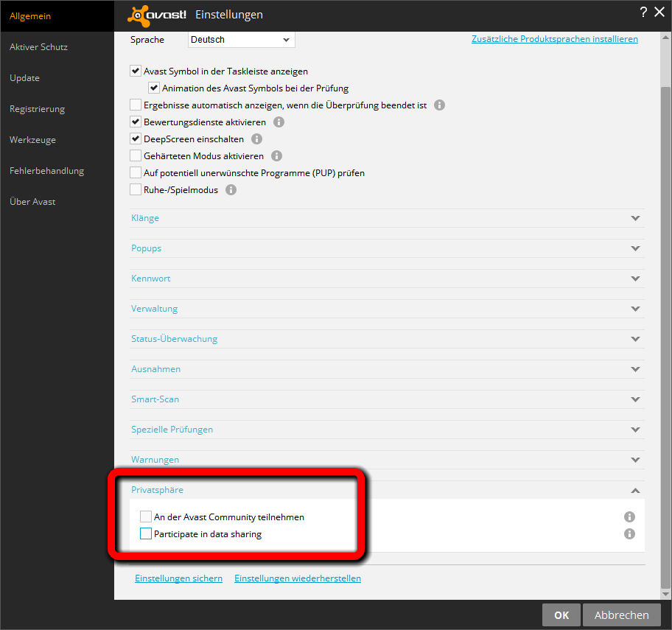
Task: Open info icon for Ergebnisse automatisch anzeigen
Action: [x=439, y=105]
